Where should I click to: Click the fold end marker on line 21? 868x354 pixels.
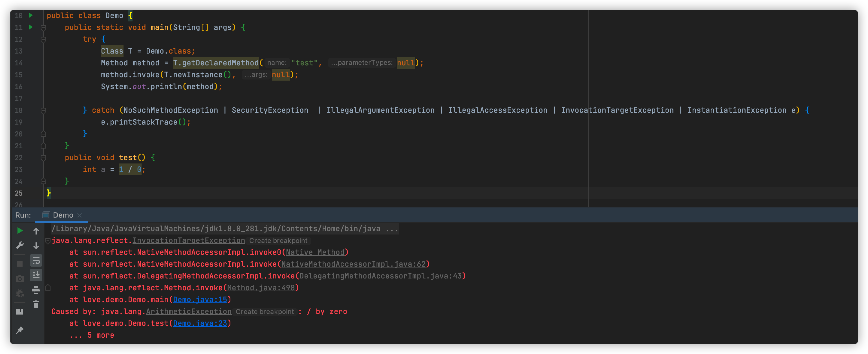43,145
